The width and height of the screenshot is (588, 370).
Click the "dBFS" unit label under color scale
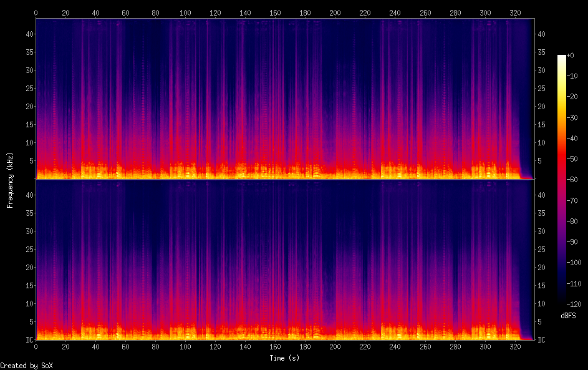[x=568, y=316]
